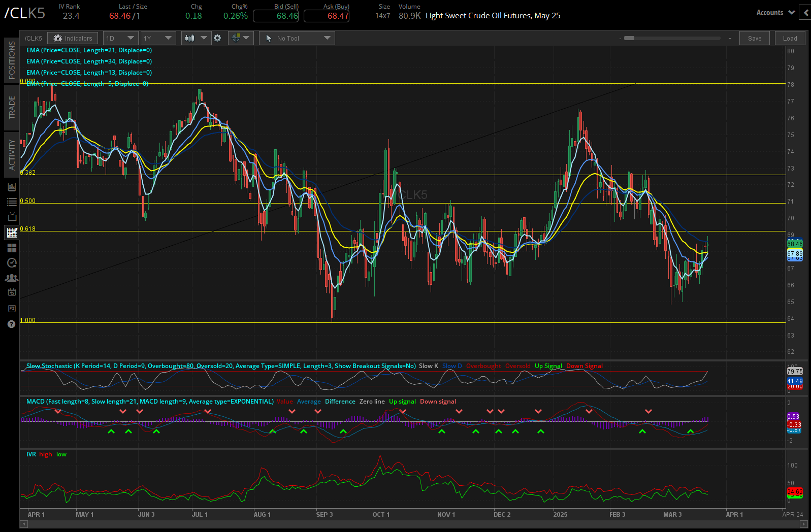
Task: Open the Indicators studies button
Action: coord(73,38)
